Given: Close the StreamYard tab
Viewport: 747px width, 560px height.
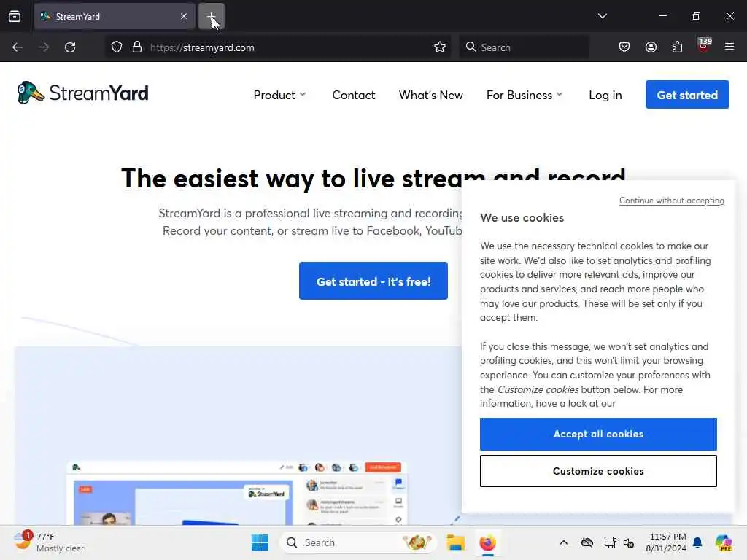Looking at the screenshot, I should (x=183, y=16).
